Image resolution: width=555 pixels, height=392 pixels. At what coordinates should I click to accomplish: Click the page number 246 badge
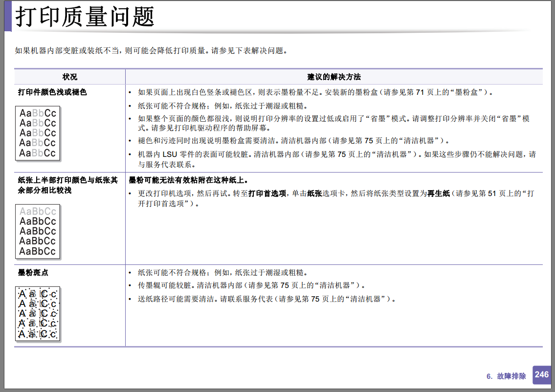click(x=541, y=375)
